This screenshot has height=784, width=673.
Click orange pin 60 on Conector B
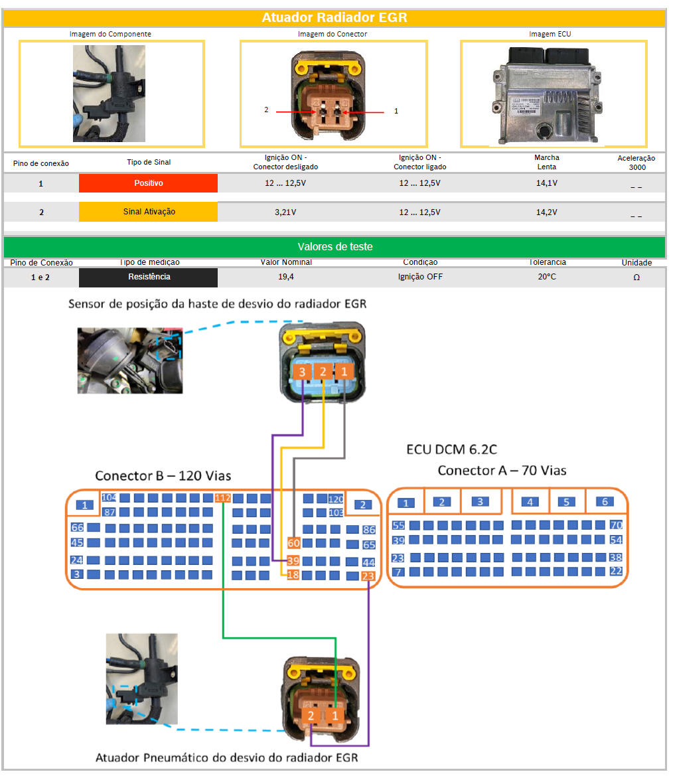[x=293, y=543]
